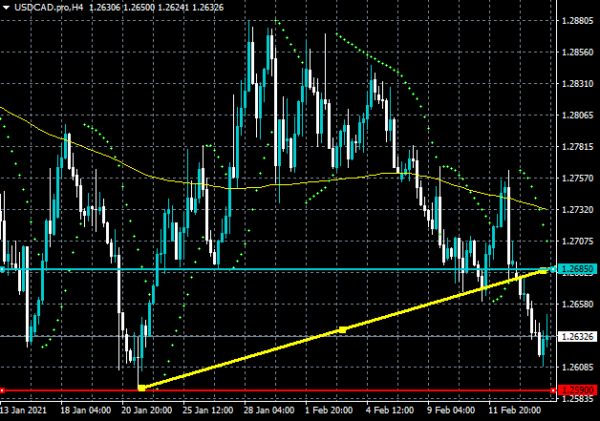Select the yellow trendline's lower-left anchor point
Screen dimensions: 600x421
pos(142,388)
